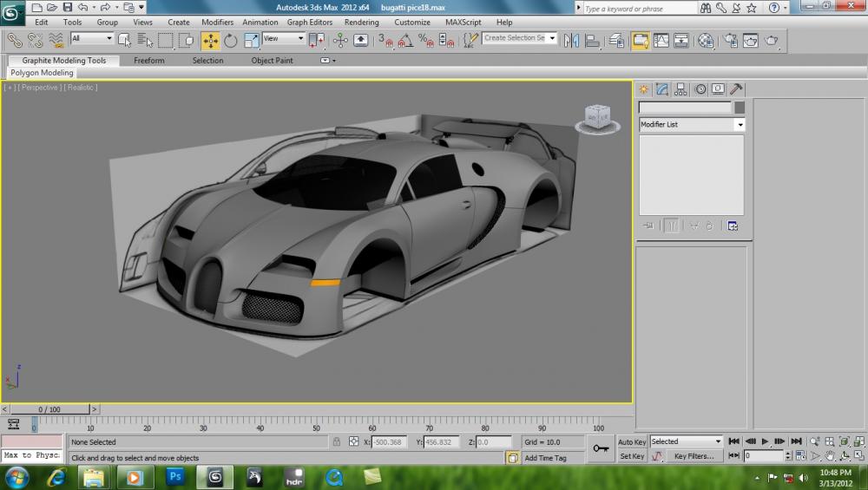Toggle Angle Snap
Image resolution: width=868 pixels, height=490 pixels.
[405, 41]
